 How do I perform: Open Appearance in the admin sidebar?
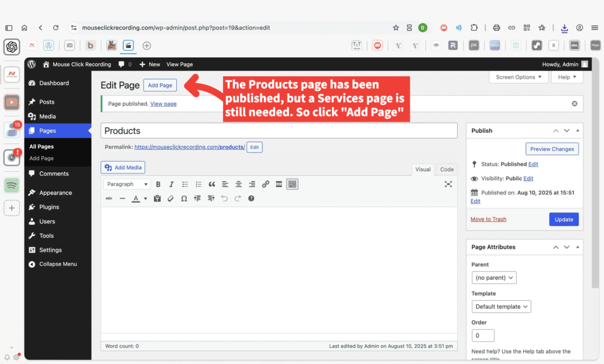(x=55, y=193)
